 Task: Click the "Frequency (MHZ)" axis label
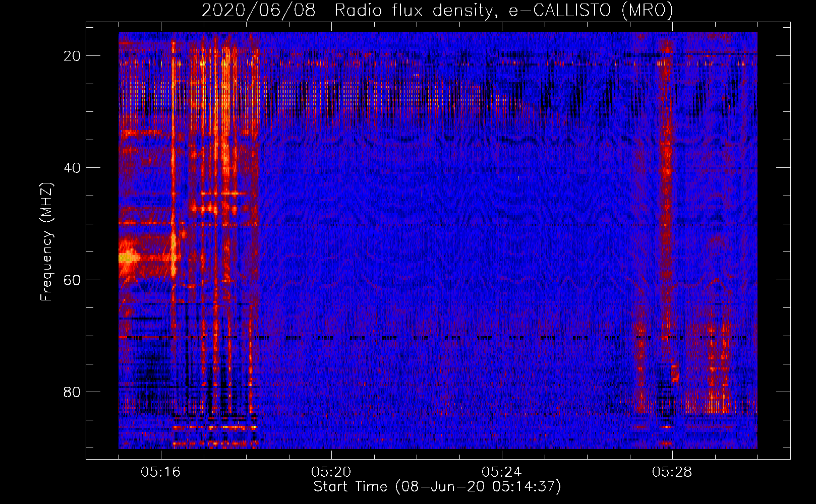coord(46,242)
